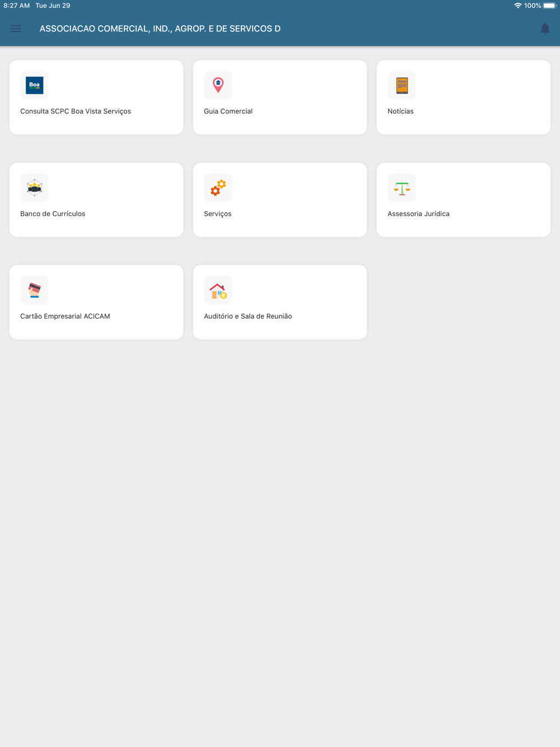Open Auditório e Sala de Reunião label
Screen dimensions: 560x747
coord(248,316)
